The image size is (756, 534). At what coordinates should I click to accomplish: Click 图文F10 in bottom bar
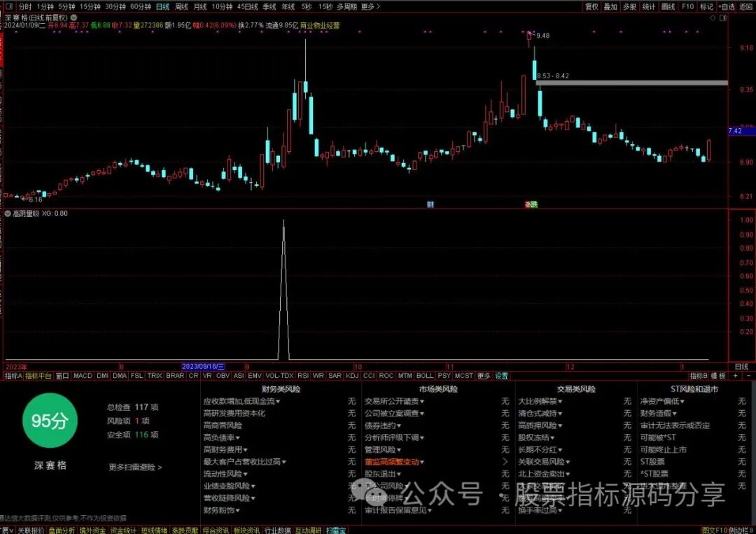point(714,530)
